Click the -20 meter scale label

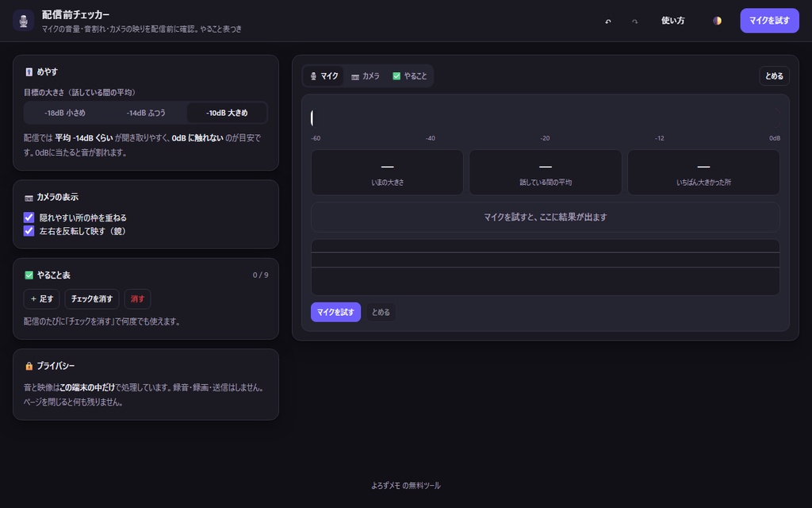(545, 138)
